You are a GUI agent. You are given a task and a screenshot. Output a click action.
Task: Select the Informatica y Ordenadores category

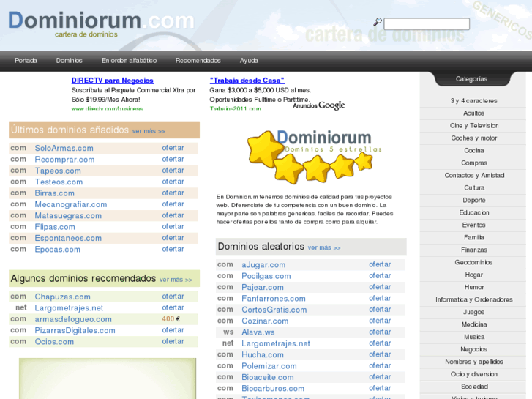click(x=473, y=299)
